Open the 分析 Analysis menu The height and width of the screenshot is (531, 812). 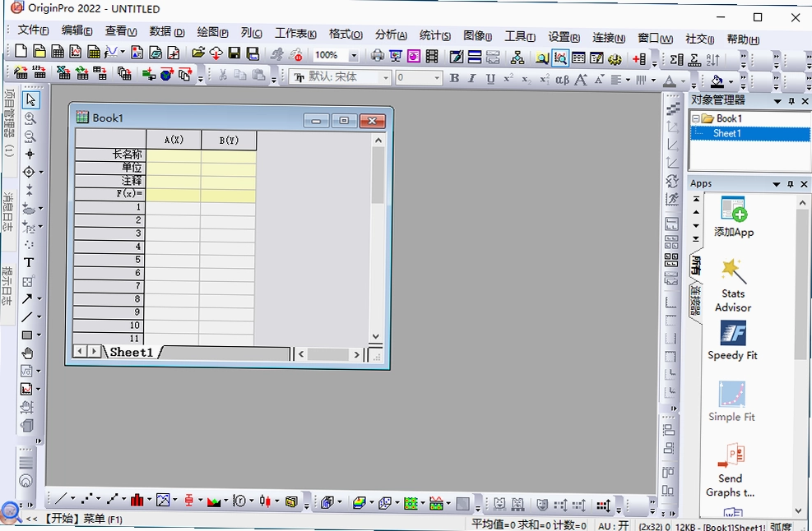[x=391, y=35]
